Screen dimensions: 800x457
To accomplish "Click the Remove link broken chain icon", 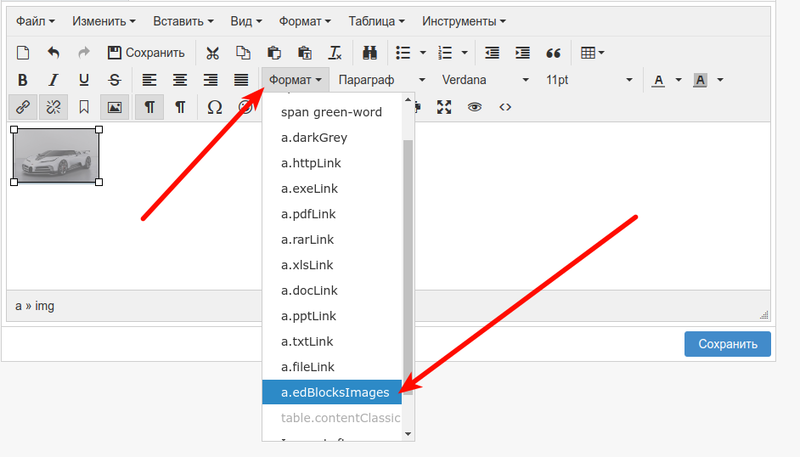I will click(x=53, y=107).
